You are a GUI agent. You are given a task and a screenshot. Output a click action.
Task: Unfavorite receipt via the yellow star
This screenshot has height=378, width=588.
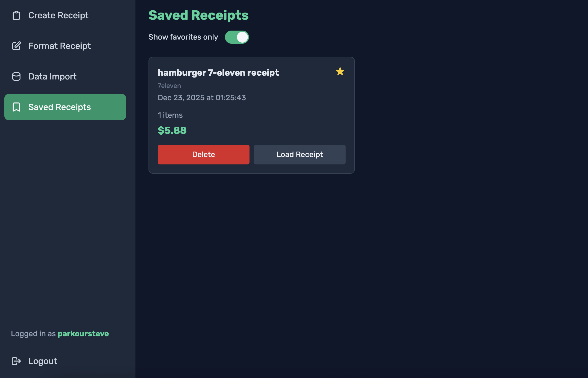pyautogui.click(x=340, y=72)
